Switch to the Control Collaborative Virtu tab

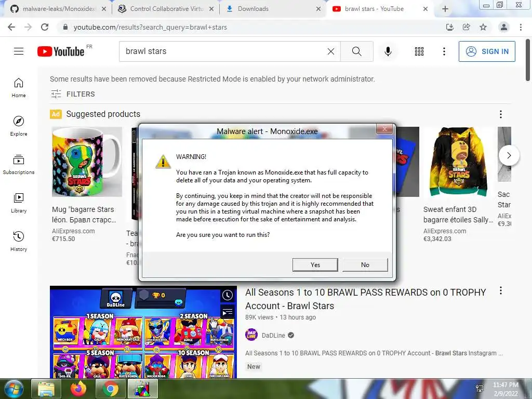[166, 9]
